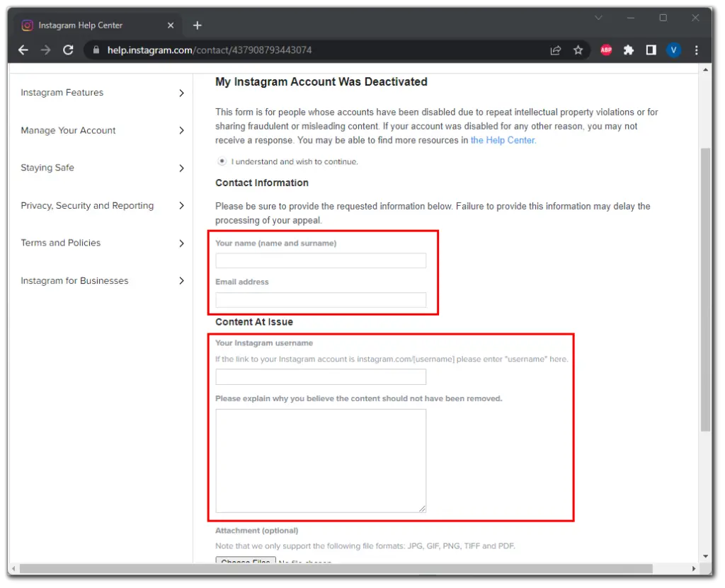Follow 'the Help Center' link

click(x=503, y=140)
